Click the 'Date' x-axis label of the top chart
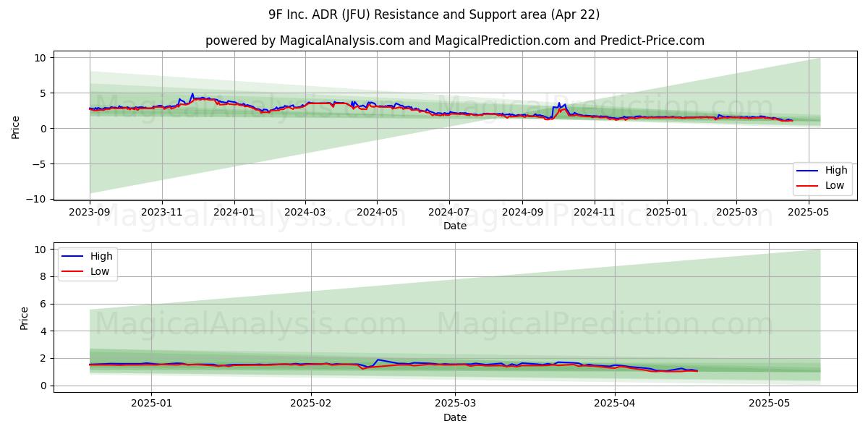Viewport: 868px width, 434px height. pos(455,226)
